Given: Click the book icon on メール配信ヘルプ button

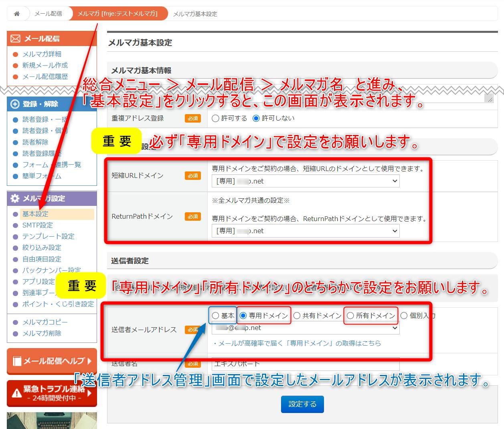Looking at the screenshot, I should pos(17,361).
